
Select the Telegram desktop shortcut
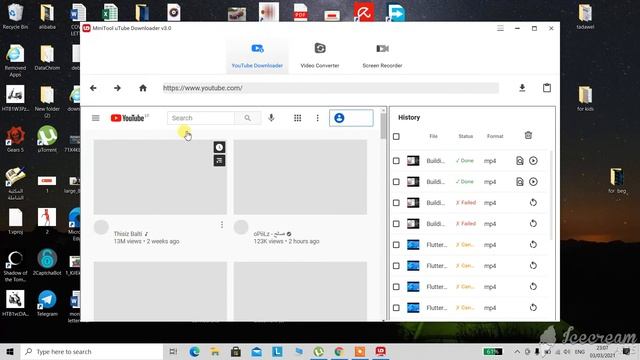(x=47, y=303)
